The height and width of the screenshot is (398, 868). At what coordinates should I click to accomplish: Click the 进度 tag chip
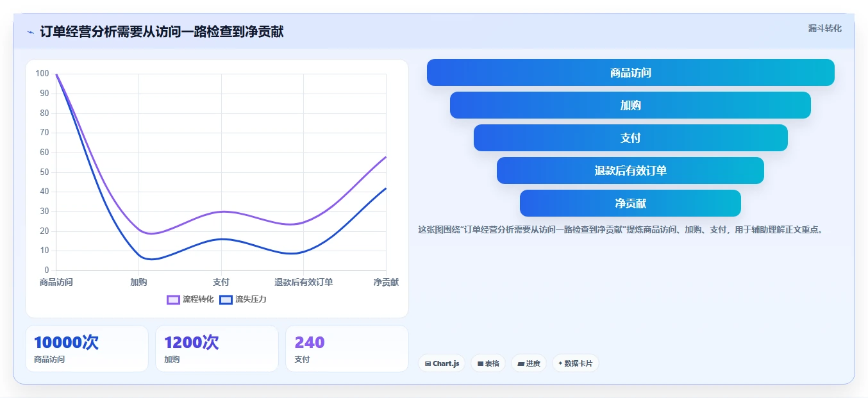(529, 363)
